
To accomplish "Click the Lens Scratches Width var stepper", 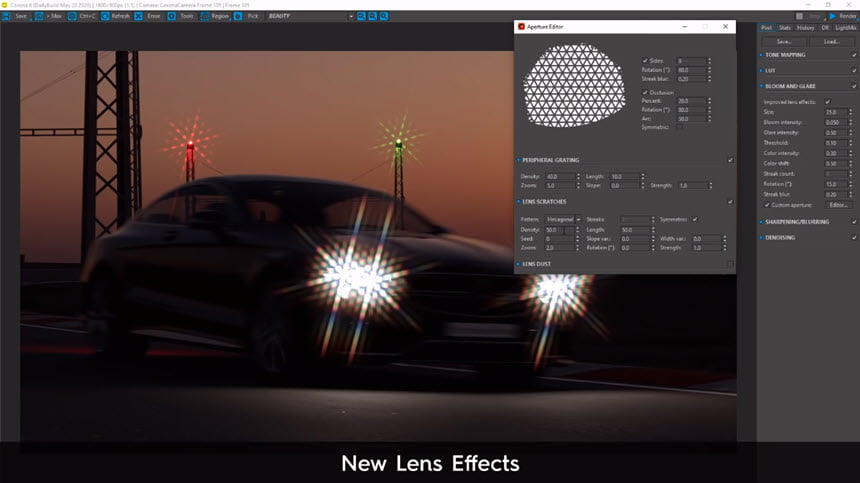I will [725, 239].
